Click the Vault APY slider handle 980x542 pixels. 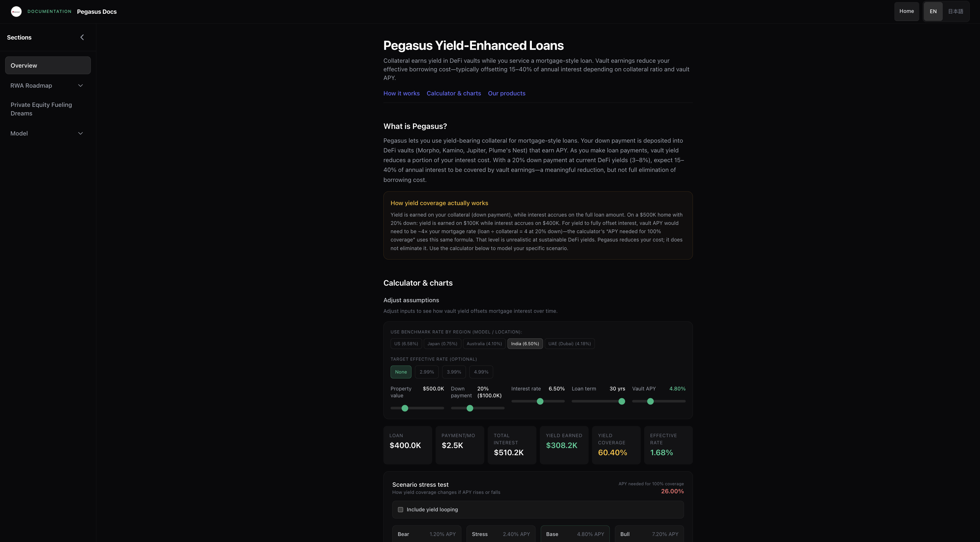[x=650, y=401]
